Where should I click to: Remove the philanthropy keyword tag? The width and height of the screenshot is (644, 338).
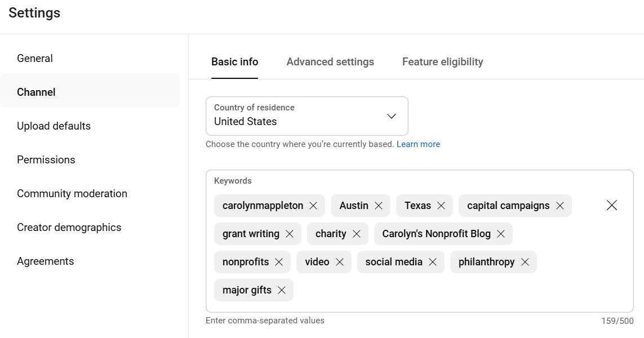(x=525, y=262)
